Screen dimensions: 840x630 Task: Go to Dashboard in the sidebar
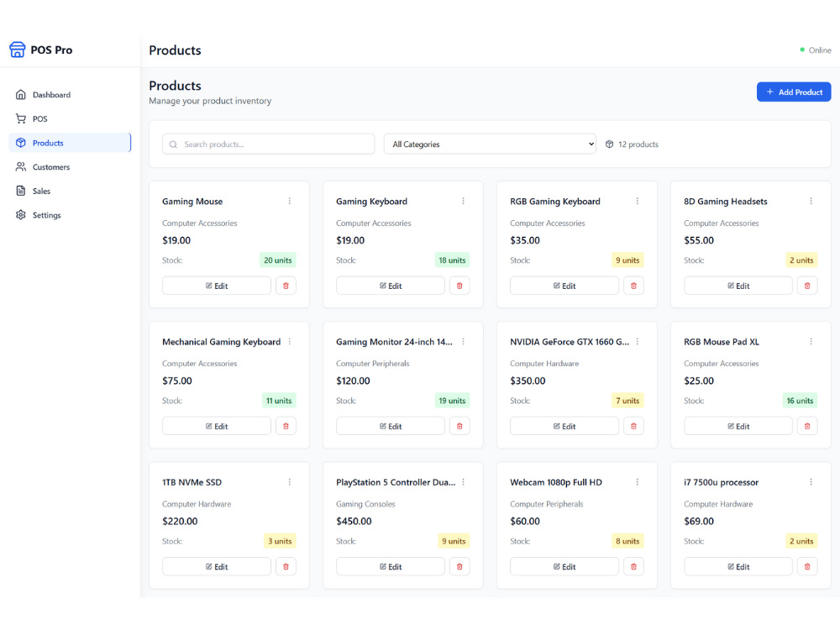[70, 95]
